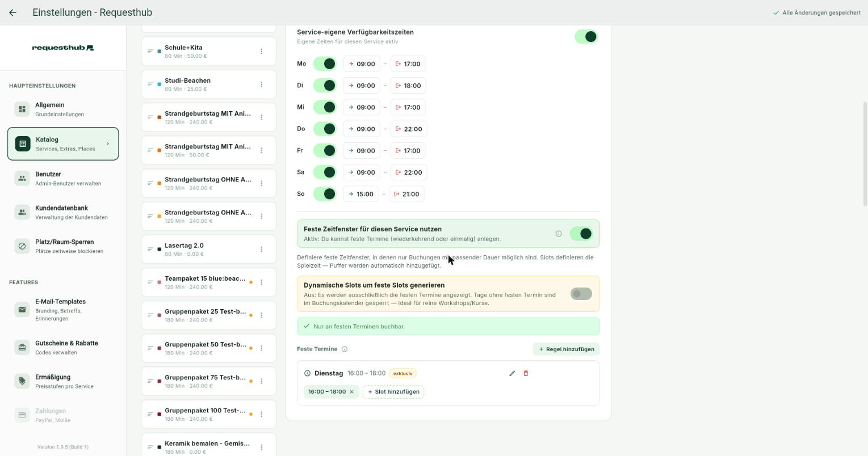Edit the Dienstag rule with pencil icon
The image size is (868, 456).
(512, 373)
